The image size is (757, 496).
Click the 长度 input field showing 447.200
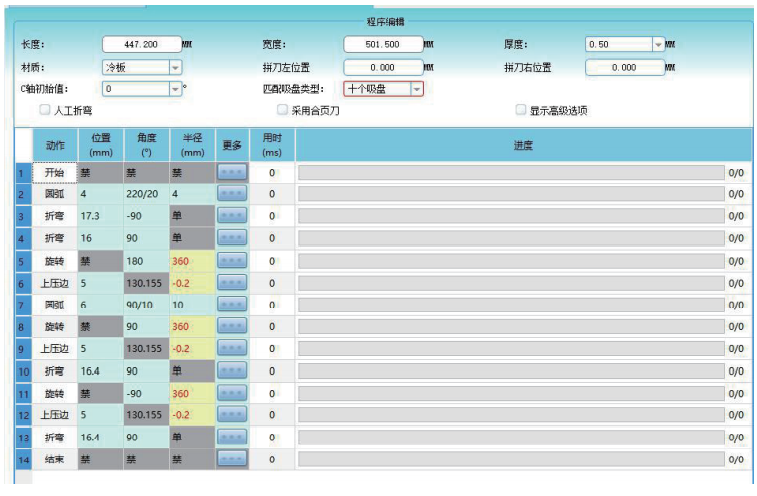point(140,45)
